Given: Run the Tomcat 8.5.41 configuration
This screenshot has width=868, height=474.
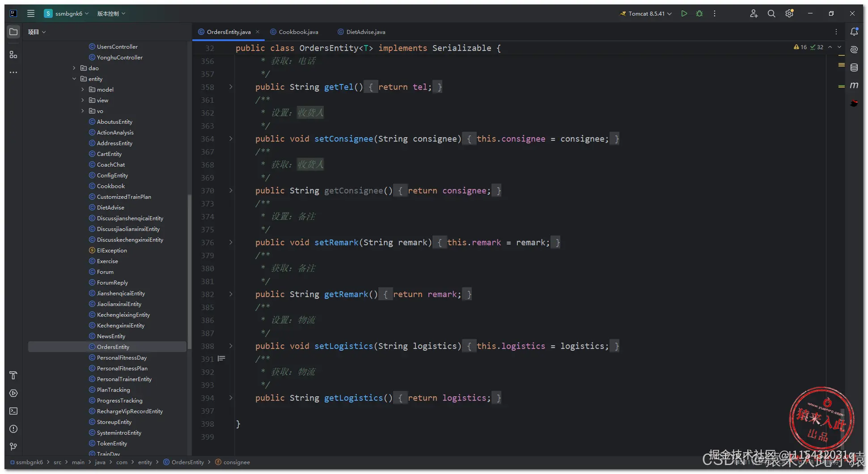Looking at the screenshot, I should [x=684, y=13].
